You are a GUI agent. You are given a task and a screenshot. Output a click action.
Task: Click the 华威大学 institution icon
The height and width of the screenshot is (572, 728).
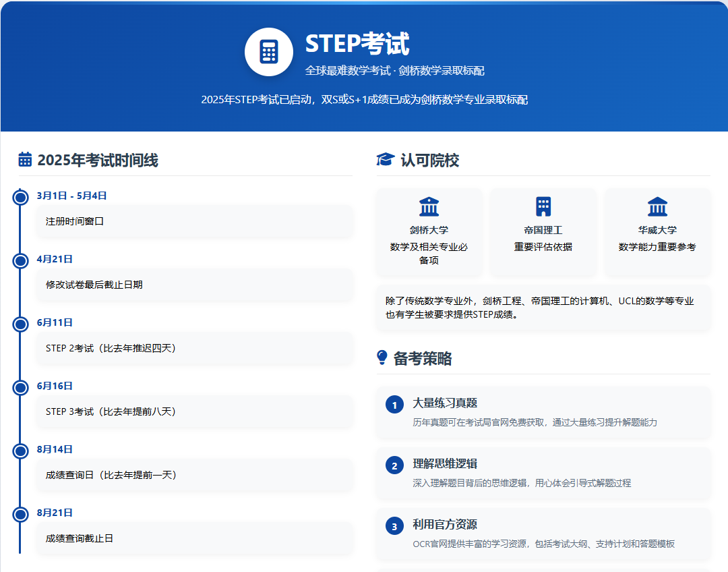[657, 206]
